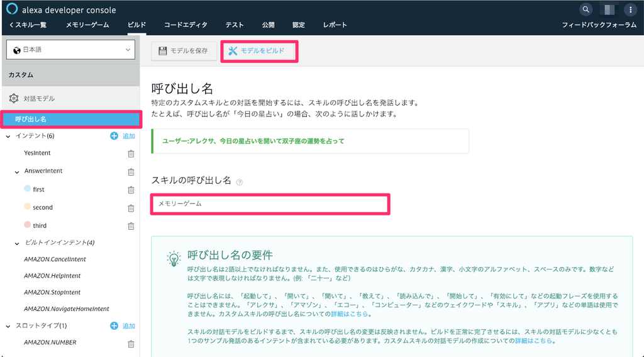
Task: Click the blue color dot of first slot
Action: [28, 188]
